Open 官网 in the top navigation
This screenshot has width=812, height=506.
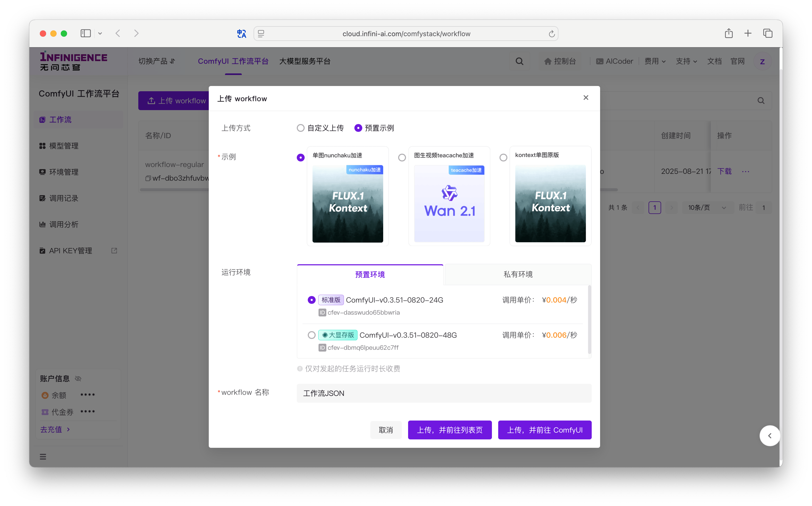(737, 61)
